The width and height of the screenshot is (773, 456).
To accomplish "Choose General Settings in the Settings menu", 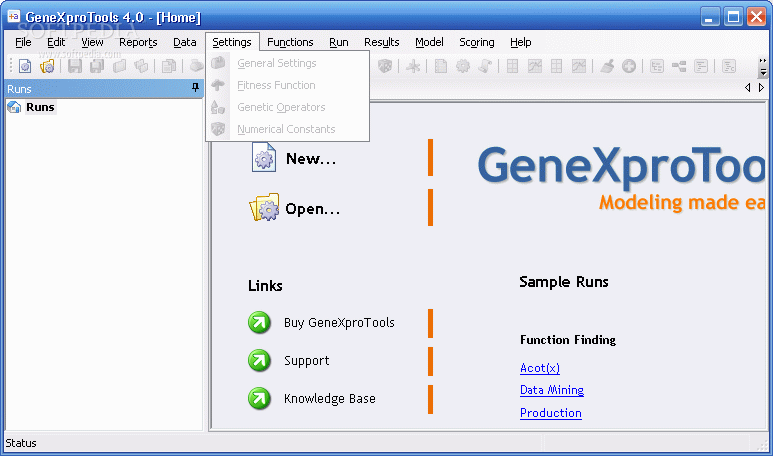I will [x=287, y=63].
